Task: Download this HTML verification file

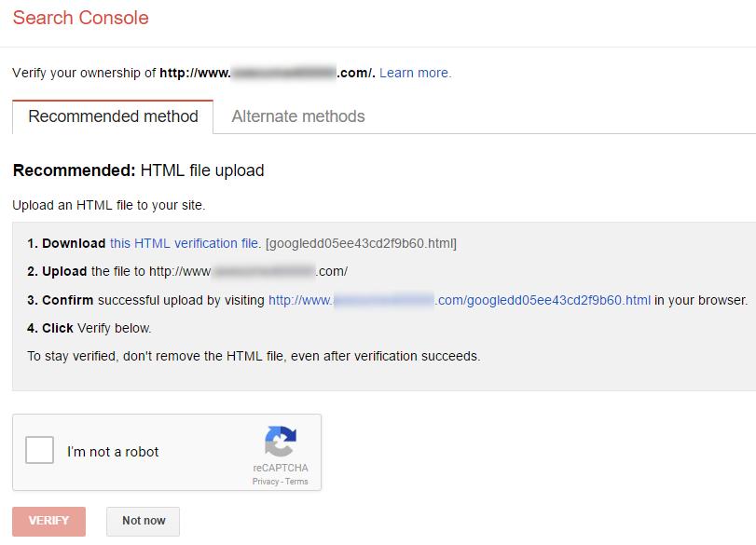Action: coord(183,243)
